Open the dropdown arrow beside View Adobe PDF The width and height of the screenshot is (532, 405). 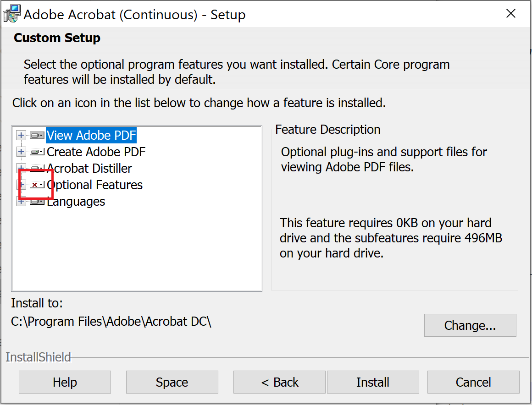pos(41,135)
